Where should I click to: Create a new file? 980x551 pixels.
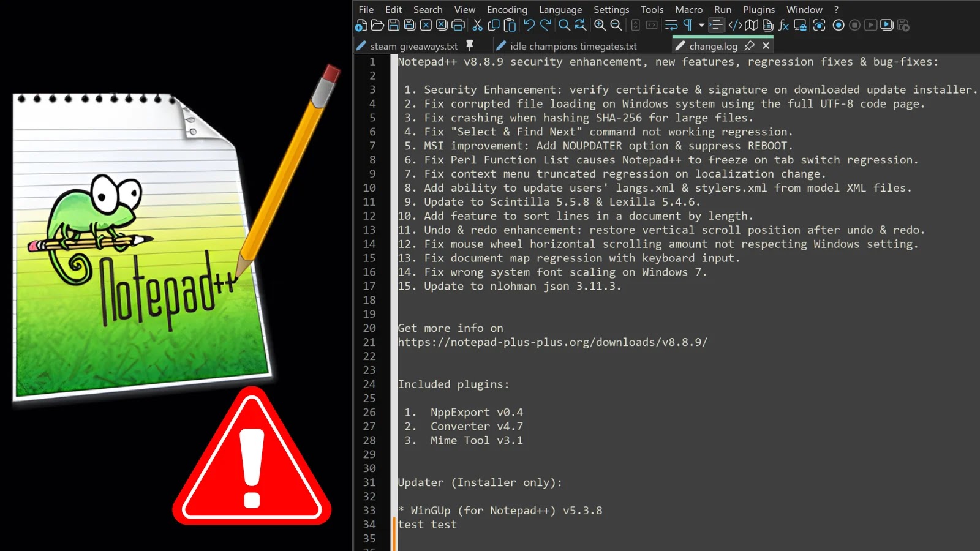360,25
